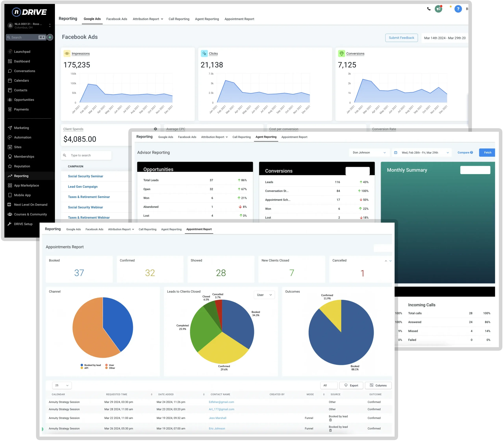Viewport: 504px width, 442px height.
Task: Select Opportunities in the sidebar
Action: click(24, 100)
